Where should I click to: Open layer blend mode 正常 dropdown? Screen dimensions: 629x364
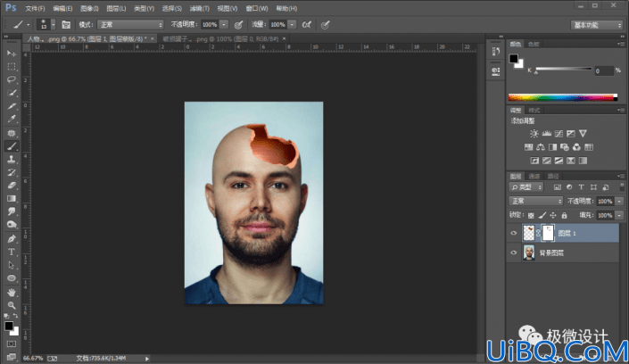535,201
